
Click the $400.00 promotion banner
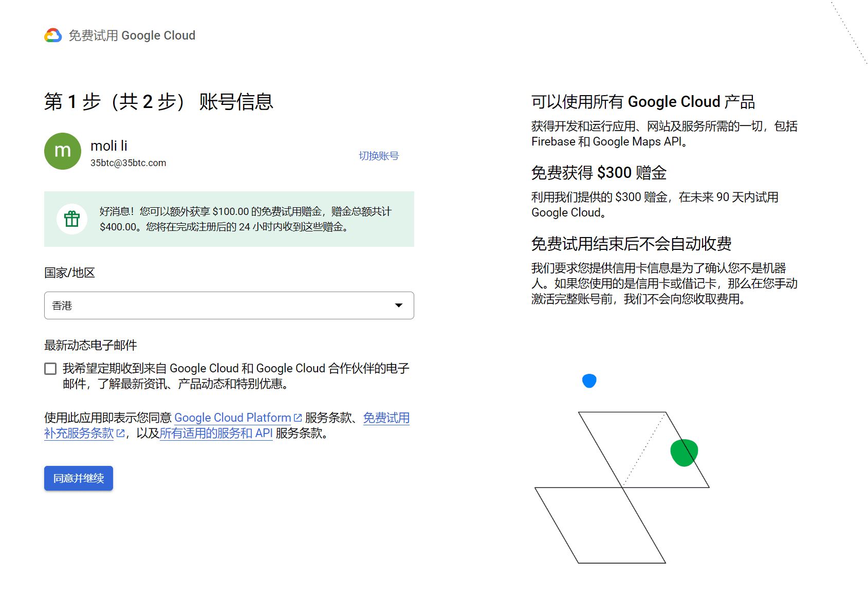tap(229, 219)
